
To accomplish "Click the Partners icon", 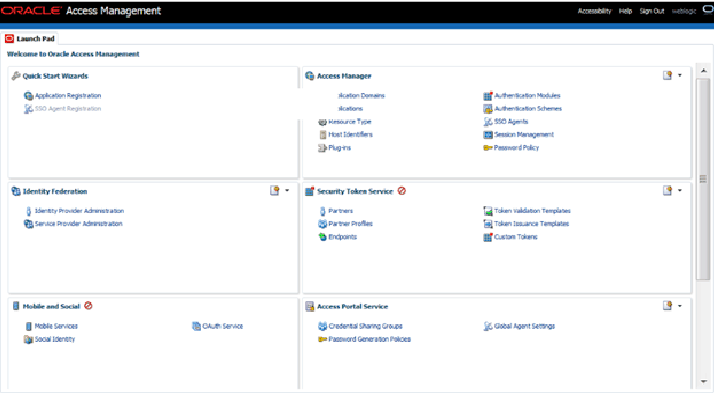I will pos(322,211).
